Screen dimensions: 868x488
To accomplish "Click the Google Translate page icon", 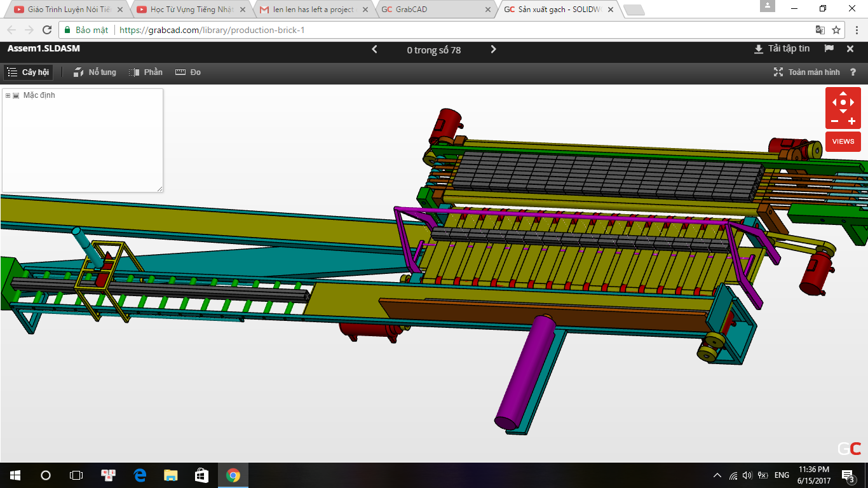I will (x=820, y=30).
